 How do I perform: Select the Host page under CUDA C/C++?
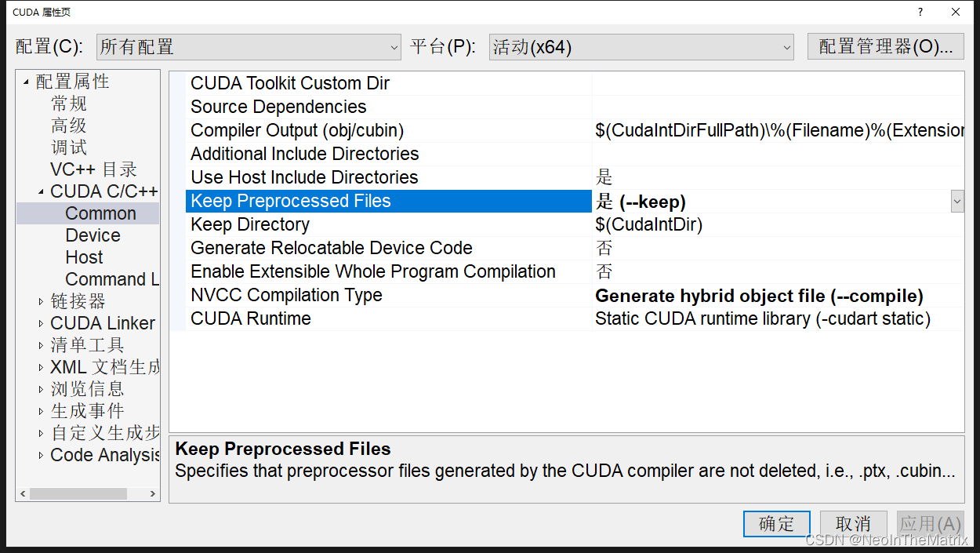[84, 256]
